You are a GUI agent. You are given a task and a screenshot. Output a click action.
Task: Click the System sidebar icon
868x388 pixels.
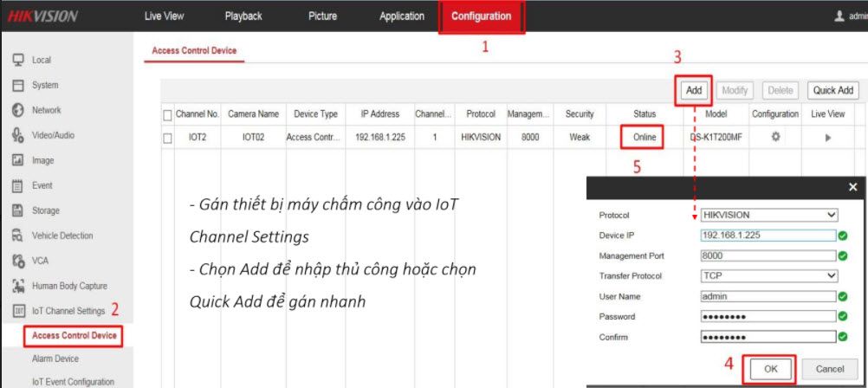[18, 85]
